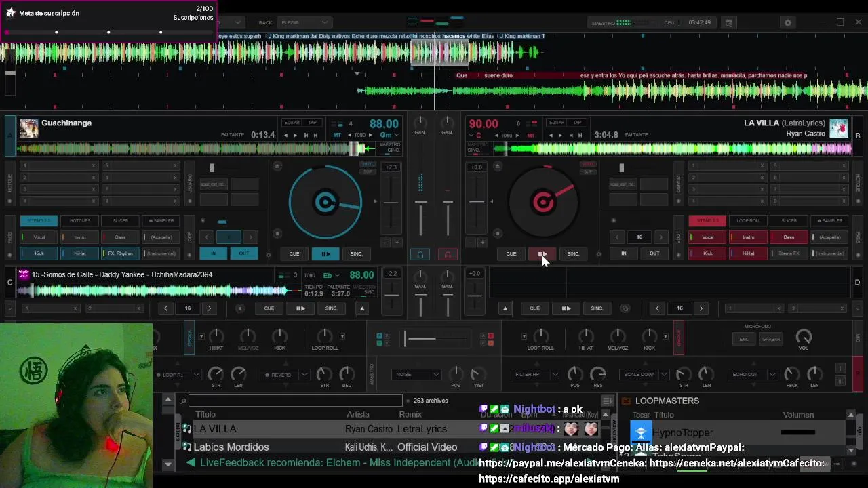Click deck A jog wheel
The height and width of the screenshot is (488, 868).
pyautogui.click(x=325, y=202)
